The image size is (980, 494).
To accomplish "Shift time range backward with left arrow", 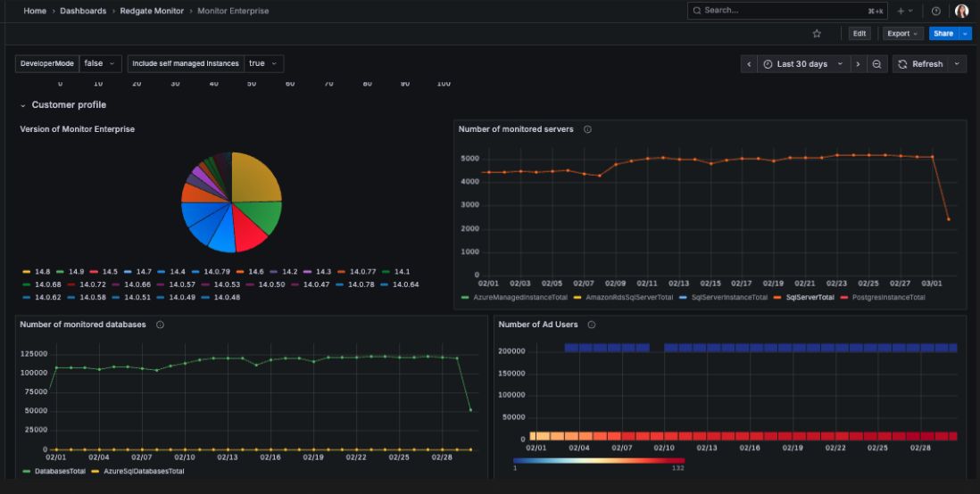I will tap(750, 64).
